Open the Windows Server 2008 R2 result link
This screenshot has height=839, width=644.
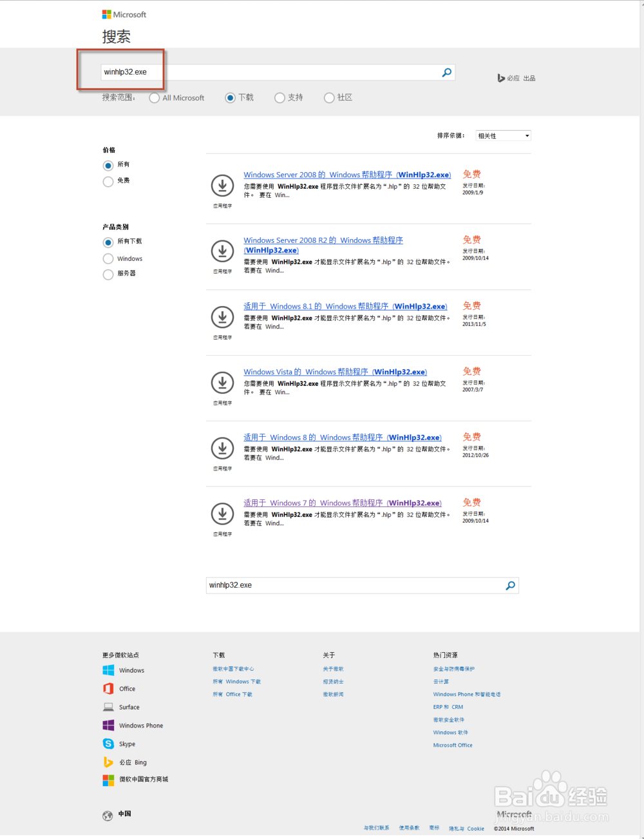click(x=323, y=240)
